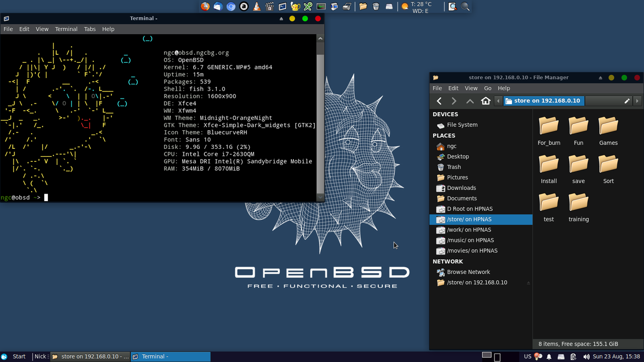Click pencil icon to edit location path
This screenshot has height=362, width=644.
click(627, 101)
